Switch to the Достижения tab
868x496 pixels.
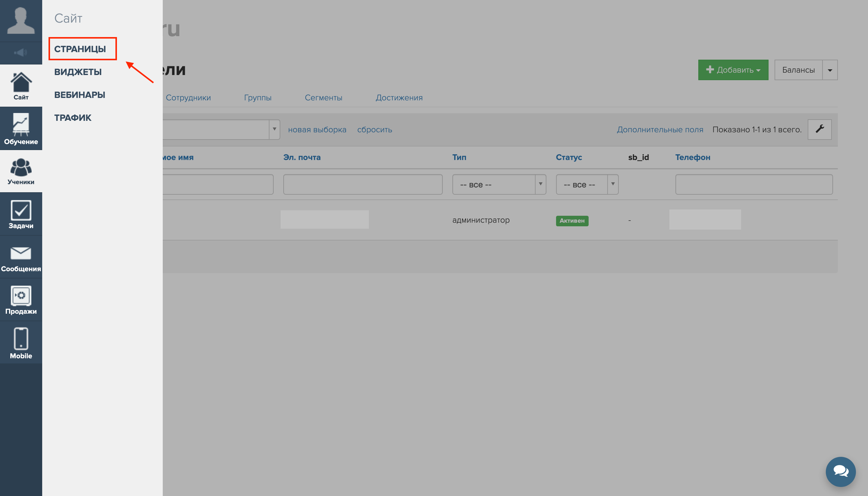(x=399, y=98)
